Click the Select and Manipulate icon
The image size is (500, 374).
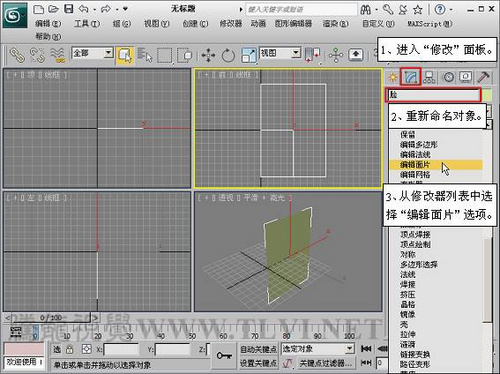pos(336,55)
